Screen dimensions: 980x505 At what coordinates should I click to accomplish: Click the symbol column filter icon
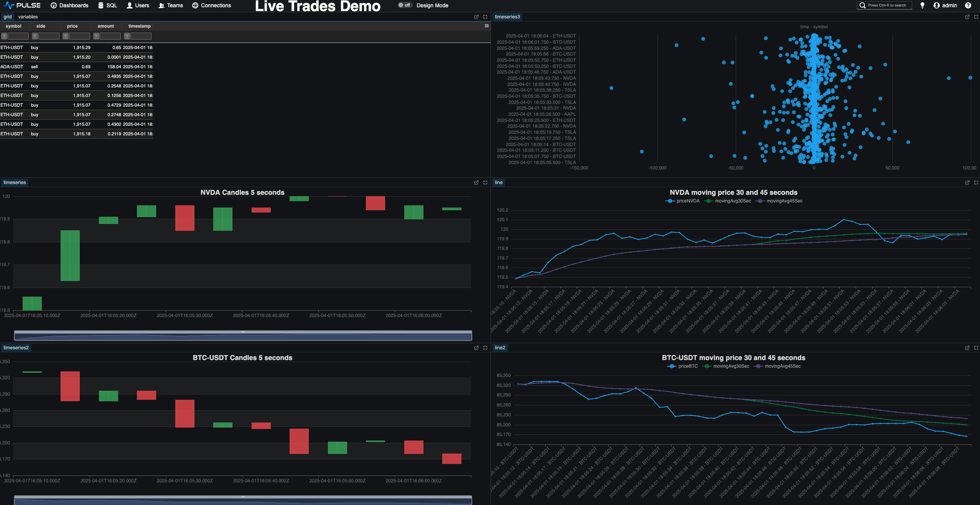[x=4, y=36]
